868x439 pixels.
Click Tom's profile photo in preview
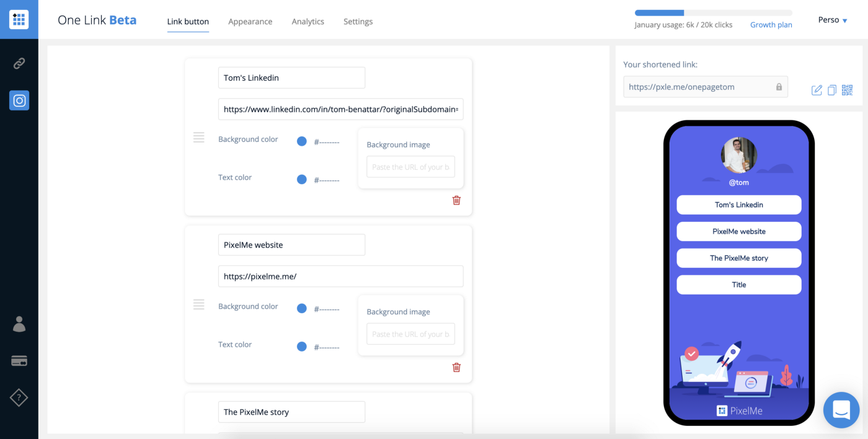[739, 155]
